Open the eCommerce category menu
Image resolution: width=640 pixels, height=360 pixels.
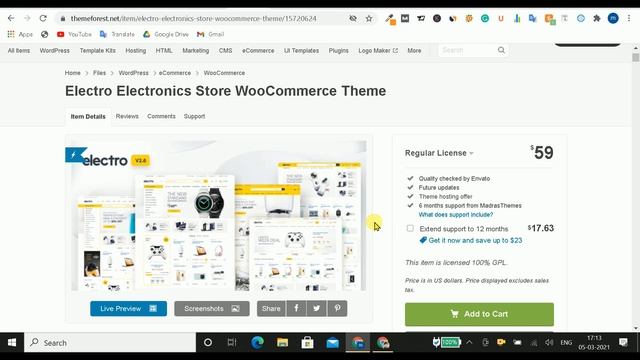(x=258, y=51)
